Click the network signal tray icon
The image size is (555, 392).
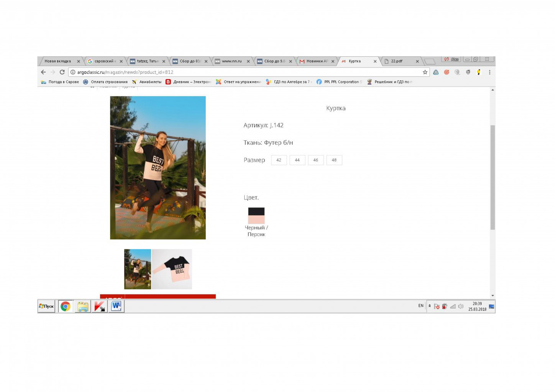click(x=453, y=306)
